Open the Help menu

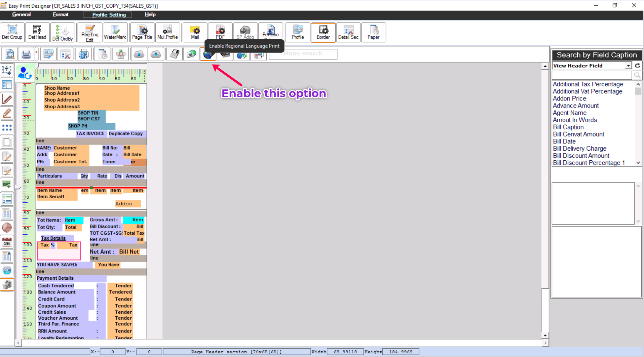tap(150, 14)
